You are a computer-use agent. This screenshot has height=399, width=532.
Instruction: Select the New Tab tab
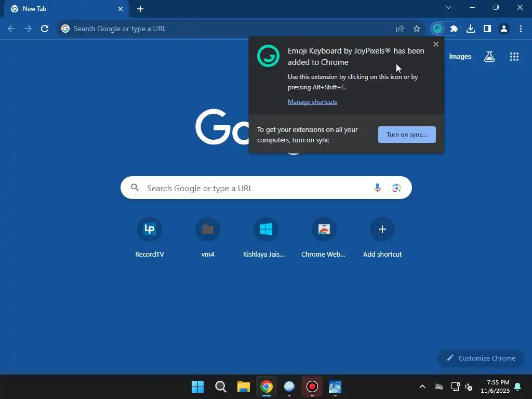[x=66, y=9]
